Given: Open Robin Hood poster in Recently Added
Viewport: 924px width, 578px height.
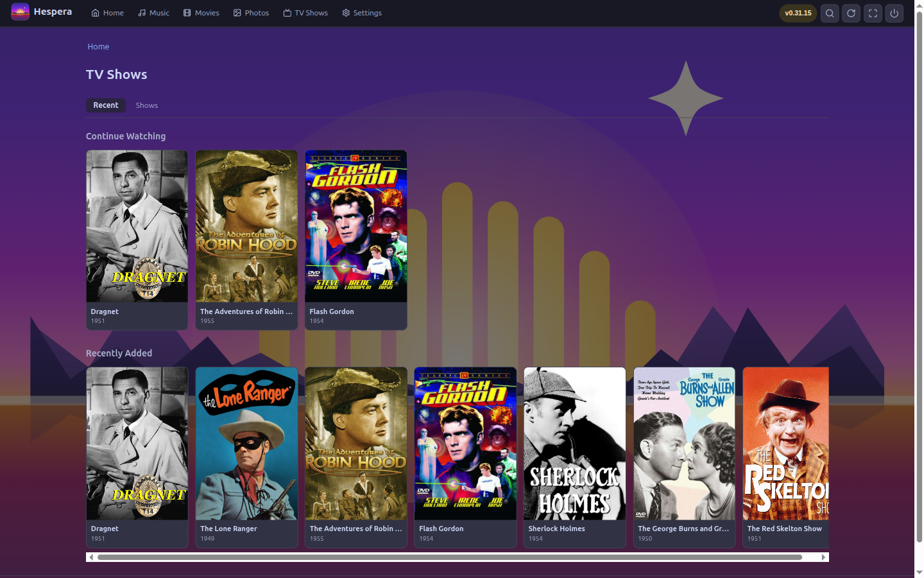Looking at the screenshot, I should (x=356, y=443).
